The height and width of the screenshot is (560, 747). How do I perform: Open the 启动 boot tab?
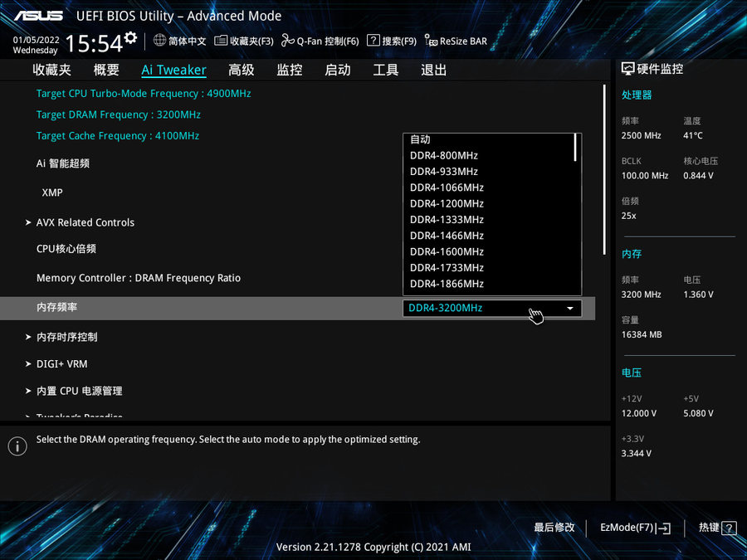338,71
